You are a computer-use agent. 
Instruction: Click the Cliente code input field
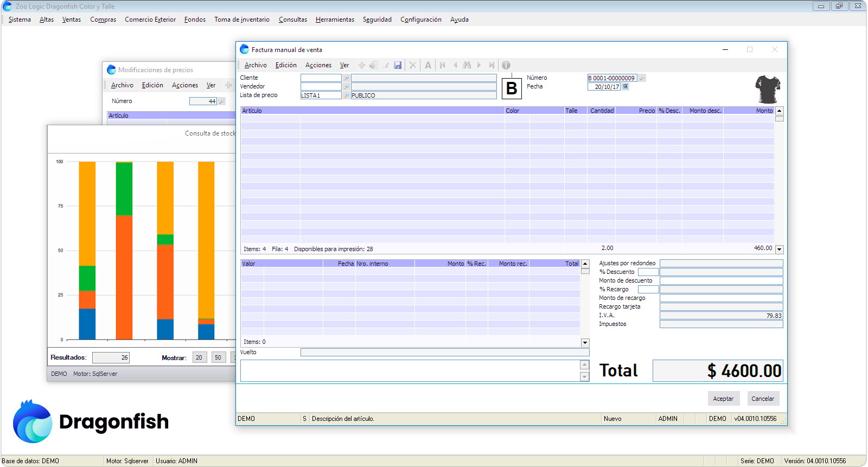321,78
